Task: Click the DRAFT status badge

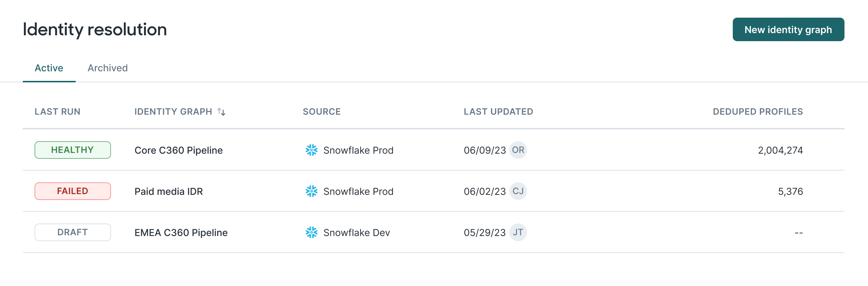Action: point(73,232)
